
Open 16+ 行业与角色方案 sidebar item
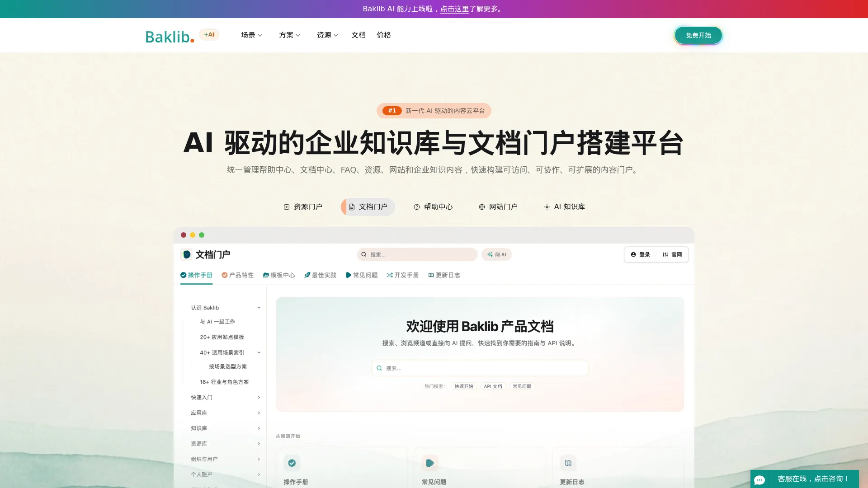224,382
